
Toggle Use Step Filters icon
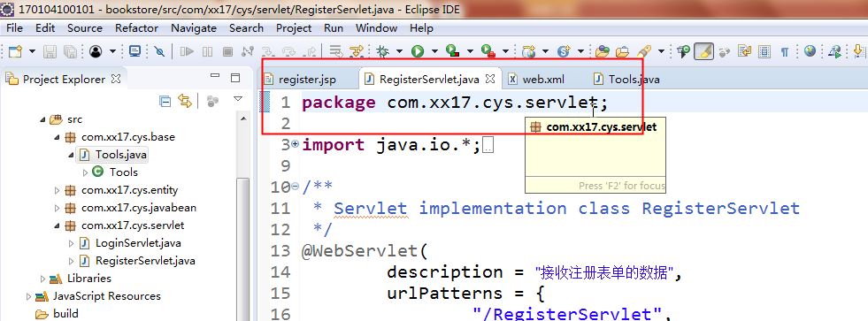pos(357,51)
